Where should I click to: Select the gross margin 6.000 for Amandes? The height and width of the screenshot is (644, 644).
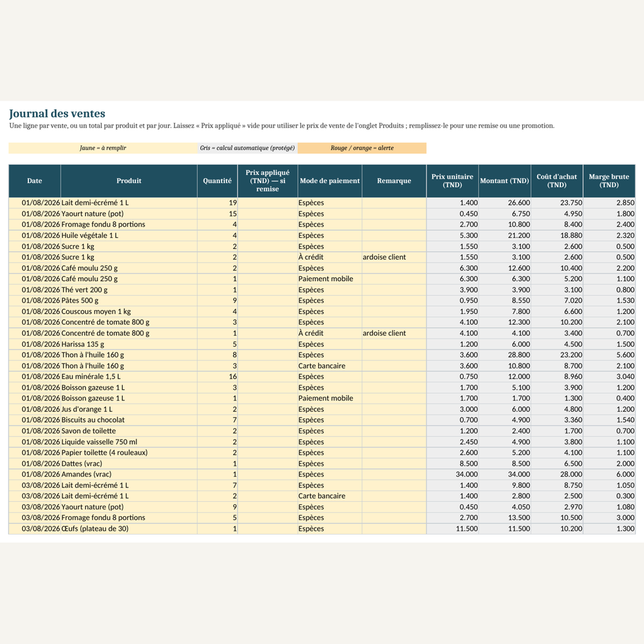tap(609, 474)
